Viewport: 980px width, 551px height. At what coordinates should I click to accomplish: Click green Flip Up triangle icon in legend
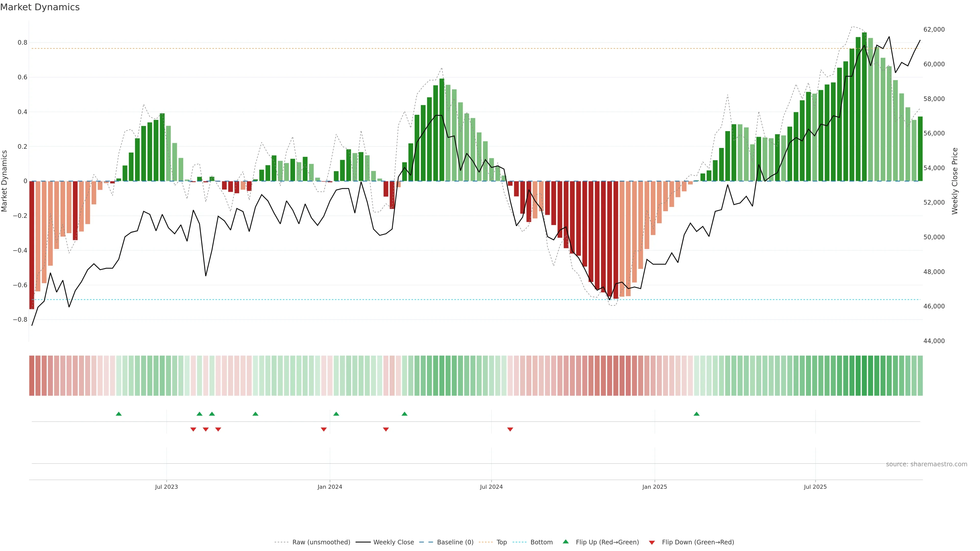pyautogui.click(x=566, y=542)
